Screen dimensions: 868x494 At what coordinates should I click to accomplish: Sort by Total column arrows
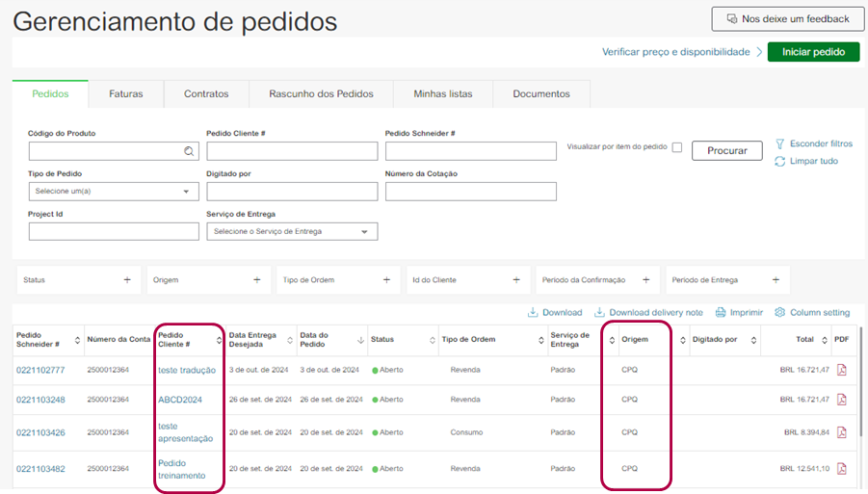(x=825, y=340)
